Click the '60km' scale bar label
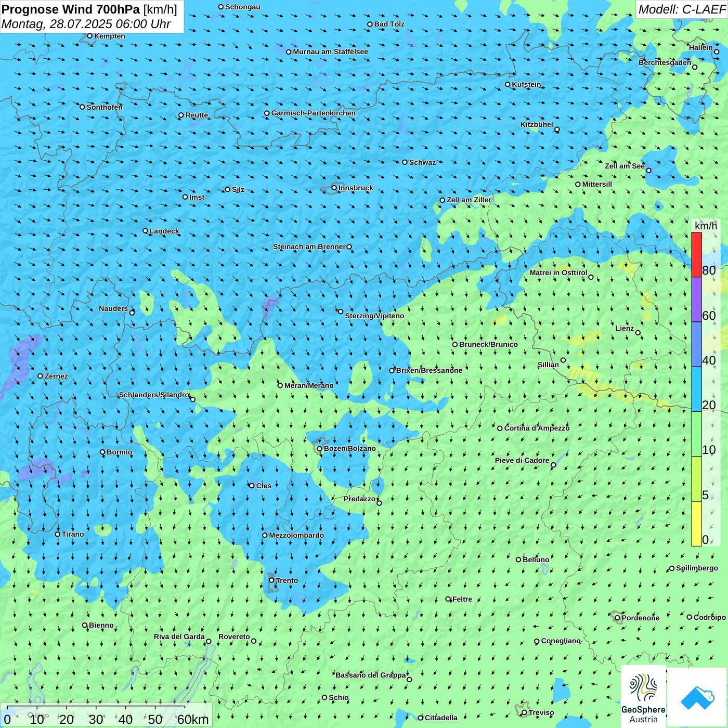 193,719
